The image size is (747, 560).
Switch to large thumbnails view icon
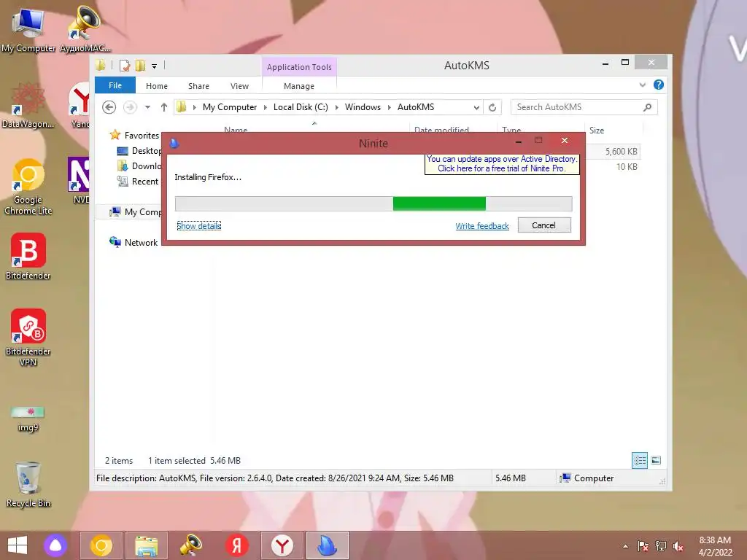coord(656,461)
